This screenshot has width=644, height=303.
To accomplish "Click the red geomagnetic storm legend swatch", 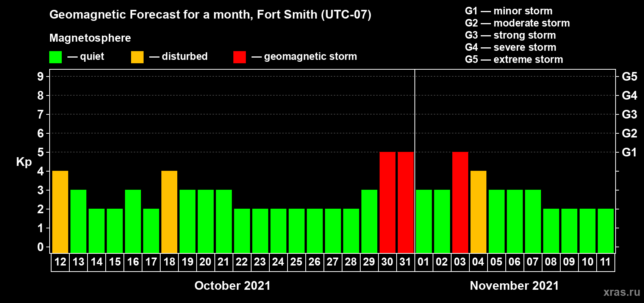I will (239, 57).
